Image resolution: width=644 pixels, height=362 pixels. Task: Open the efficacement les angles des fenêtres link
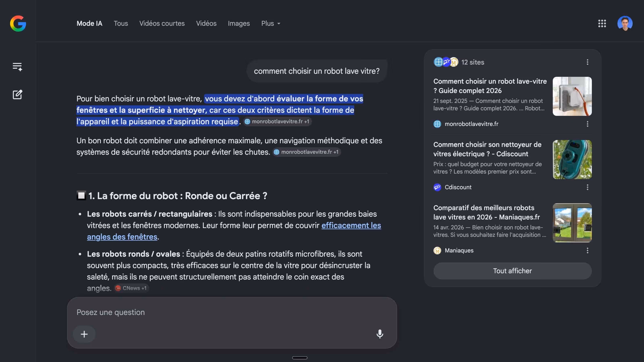coord(351,225)
